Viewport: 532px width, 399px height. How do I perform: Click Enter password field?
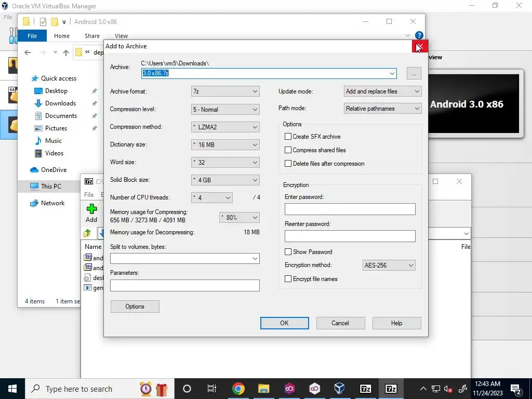point(350,209)
